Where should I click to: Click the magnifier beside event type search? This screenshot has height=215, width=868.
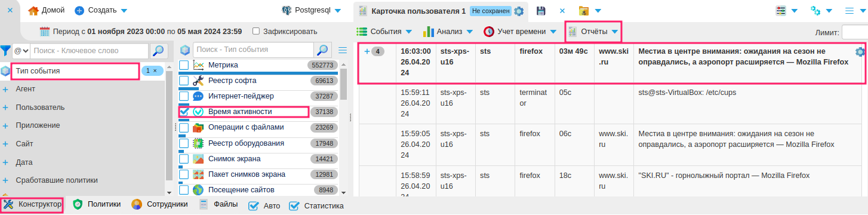tap(322, 50)
